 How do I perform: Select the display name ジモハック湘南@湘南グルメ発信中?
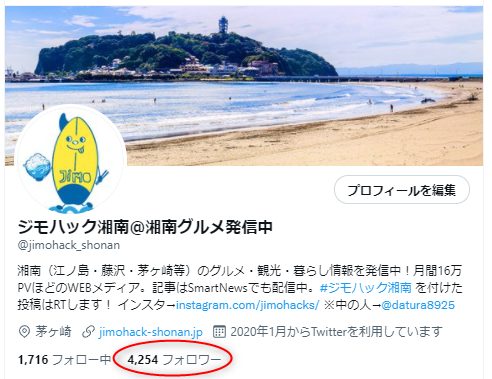[x=145, y=227]
